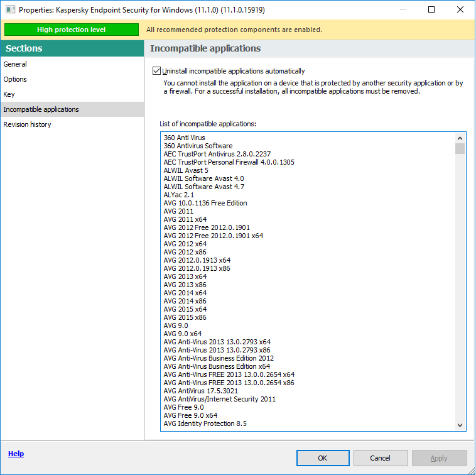
Task: Select the plain AVG 9.0 entry
Action: click(176, 325)
